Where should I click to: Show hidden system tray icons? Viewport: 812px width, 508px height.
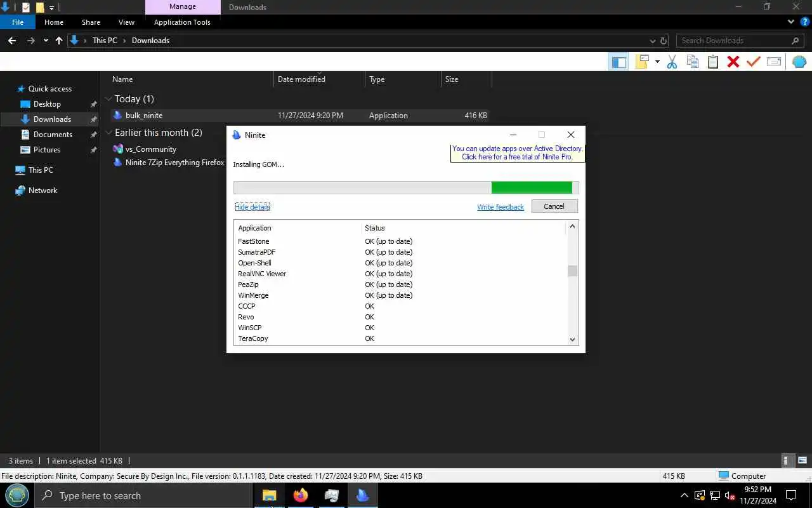tap(684, 495)
